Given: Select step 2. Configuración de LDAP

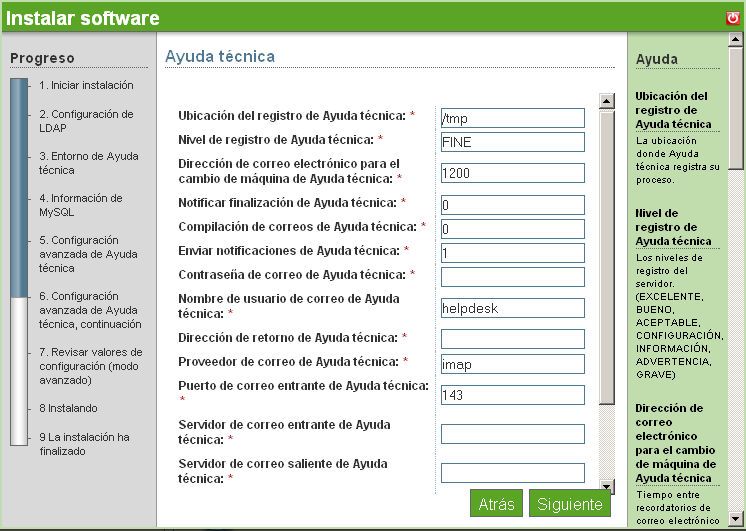Looking at the screenshot, I should click(x=86, y=121).
